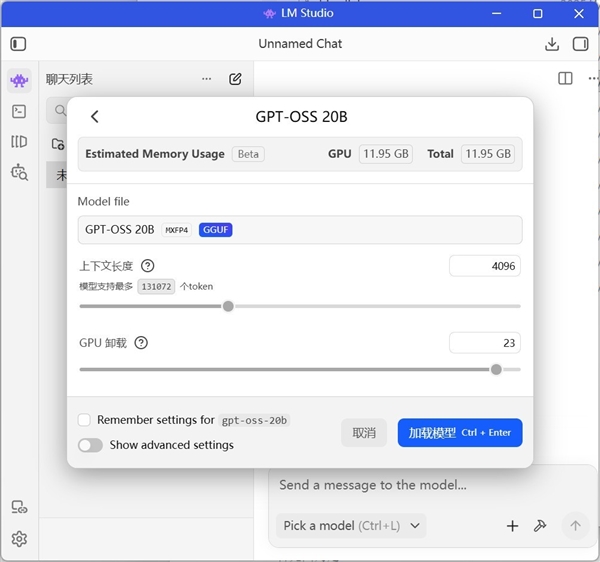Go back with the dialog's back arrow
This screenshot has width=600, height=562.
pyautogui.click(x=95, y=117)
